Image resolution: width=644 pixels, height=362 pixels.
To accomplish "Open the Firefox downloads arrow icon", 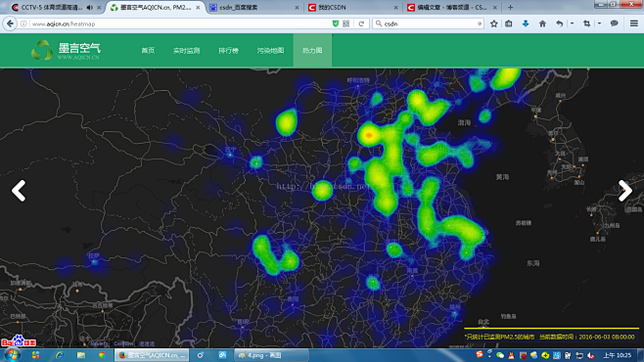I will click(526, 23).
